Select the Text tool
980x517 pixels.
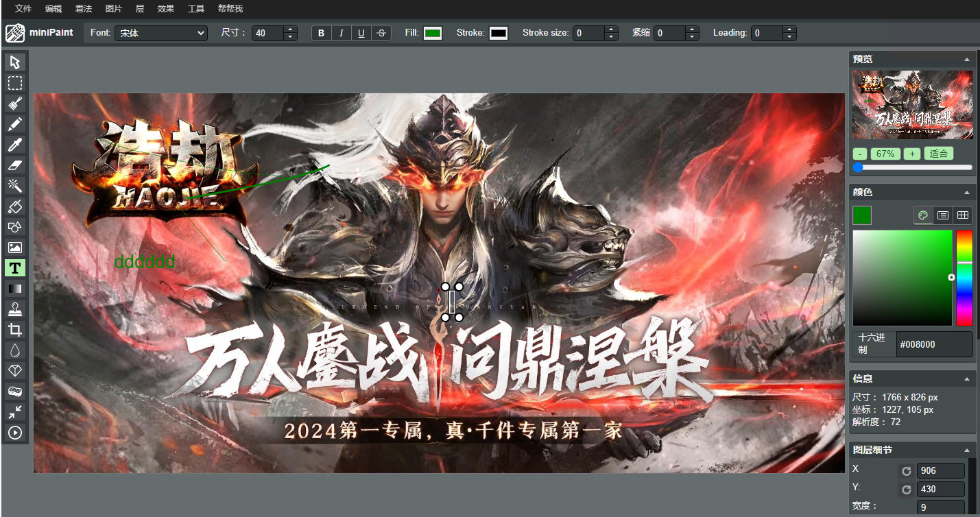point(15,268)
